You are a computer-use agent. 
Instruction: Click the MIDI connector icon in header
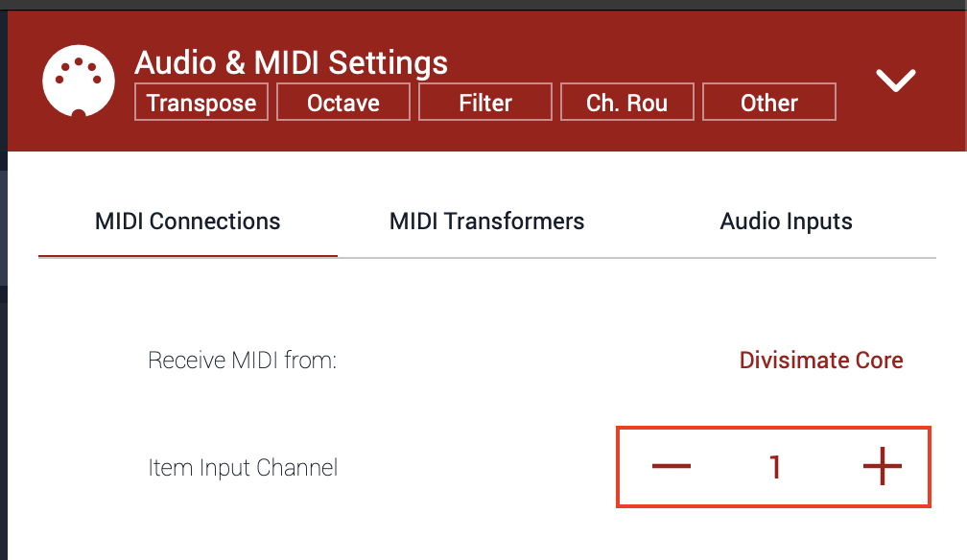click(x=79, y=81)
